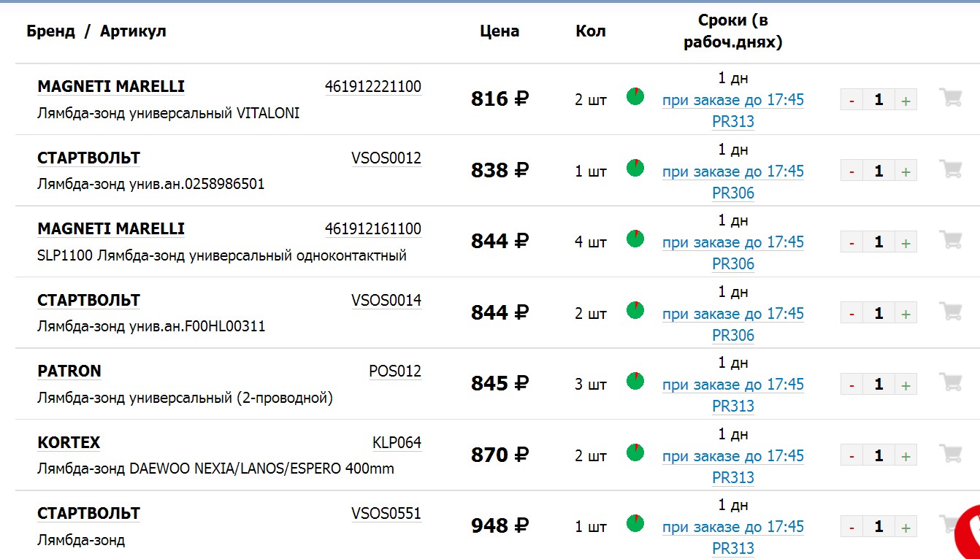Open СТАРТВОЛЬТ brand in VSOS0012 row
This screenshot has height=559, width=980.
pos(88,158)
